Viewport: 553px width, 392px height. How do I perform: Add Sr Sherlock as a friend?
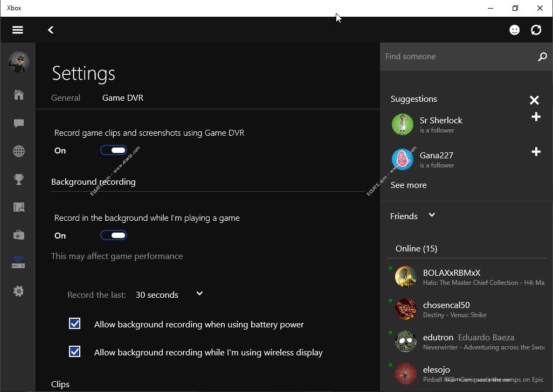click(x=536, y=117)
